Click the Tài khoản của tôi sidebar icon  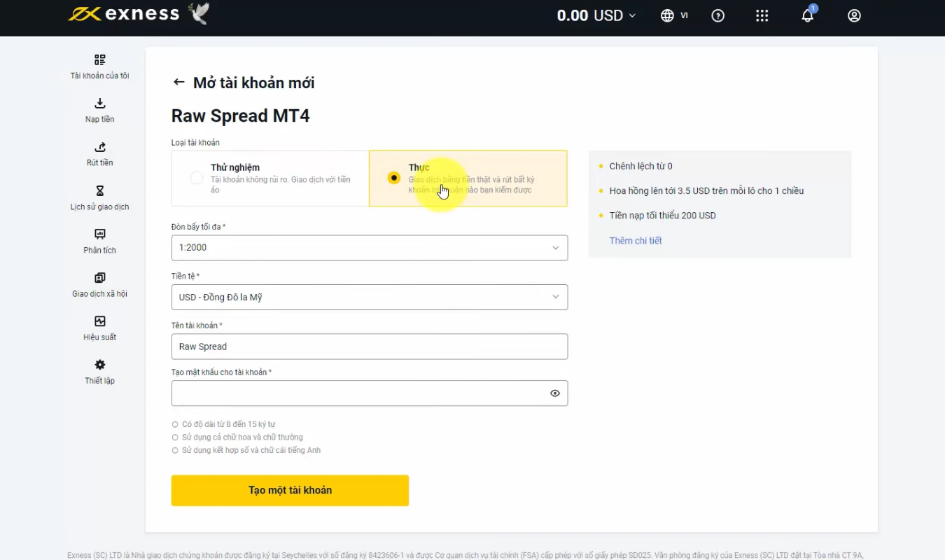click(100, 59)
